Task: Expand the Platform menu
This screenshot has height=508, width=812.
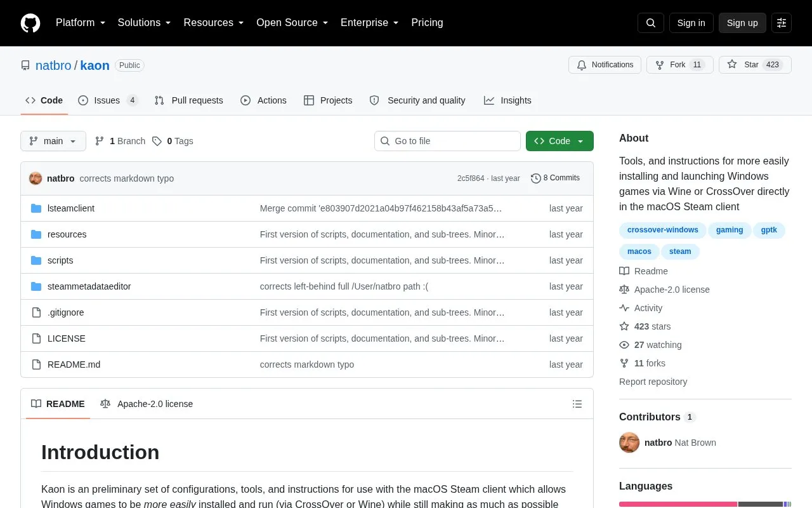Action: (81, 23)
